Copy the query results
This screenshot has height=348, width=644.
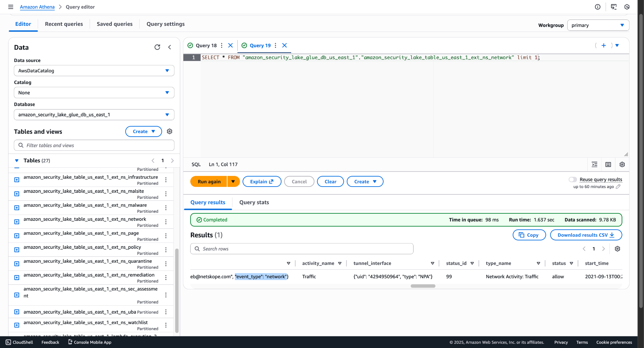click(529, 235)
